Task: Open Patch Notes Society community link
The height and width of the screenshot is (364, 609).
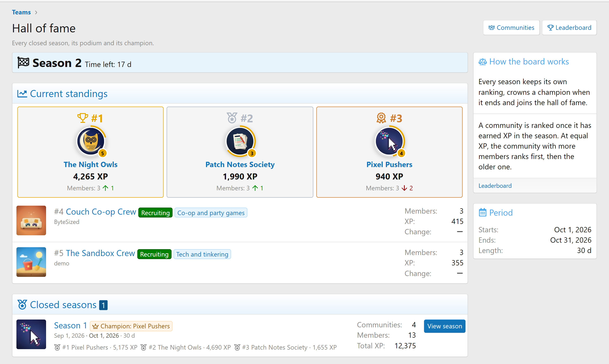Action: 240,165
